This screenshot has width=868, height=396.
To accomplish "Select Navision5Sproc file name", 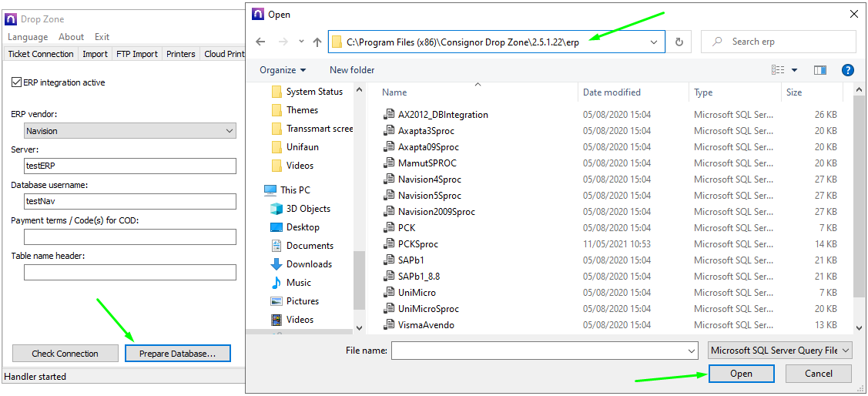I will click(x=430, y=196).
